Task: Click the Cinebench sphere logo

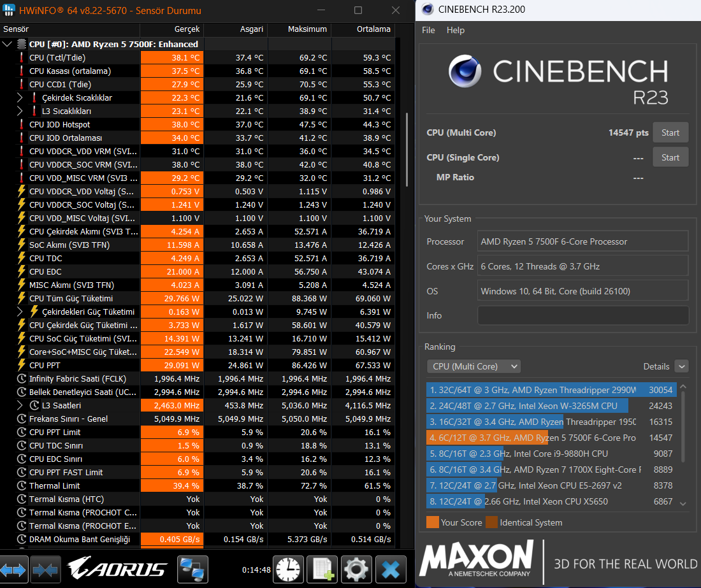Action: point(465,71)
